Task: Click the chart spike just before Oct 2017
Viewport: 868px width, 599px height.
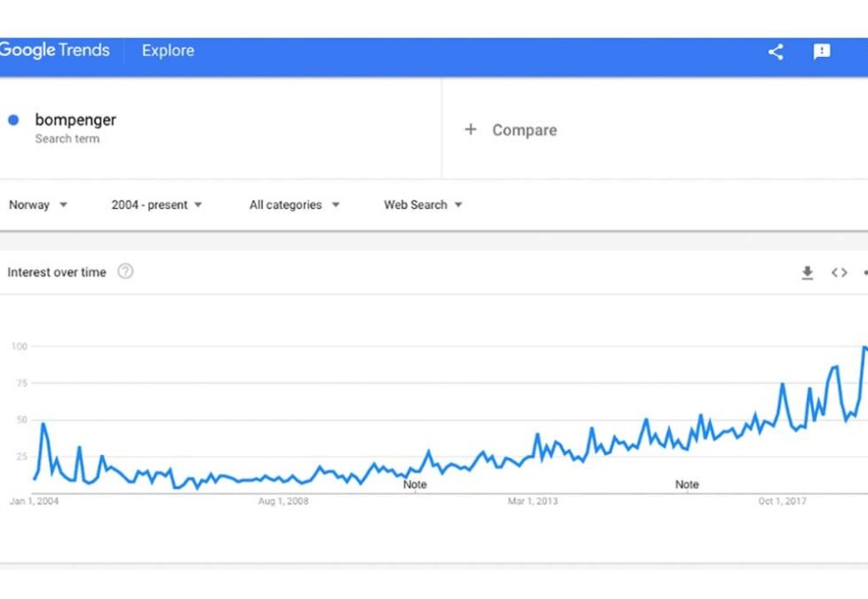Action: point(782,385)
